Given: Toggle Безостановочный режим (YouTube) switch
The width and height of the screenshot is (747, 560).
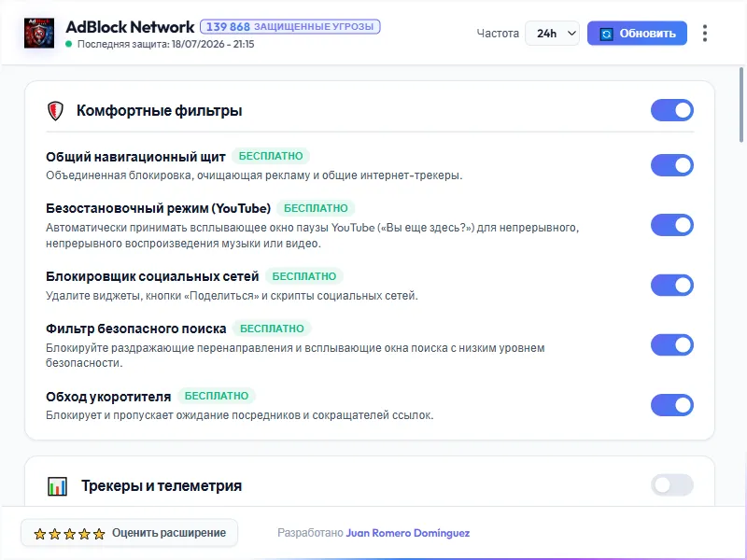Looking at the screenshot, I should click(671, 225).
